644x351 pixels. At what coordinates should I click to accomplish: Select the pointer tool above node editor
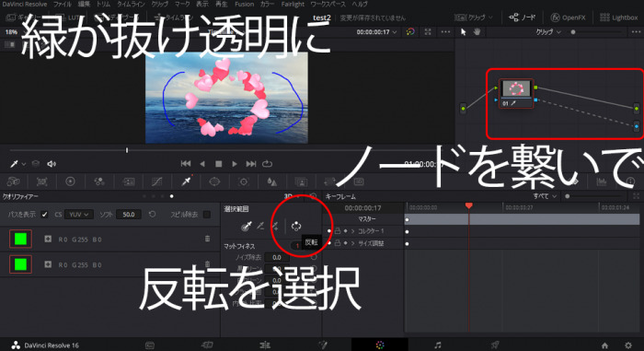[x=464, y=31]
